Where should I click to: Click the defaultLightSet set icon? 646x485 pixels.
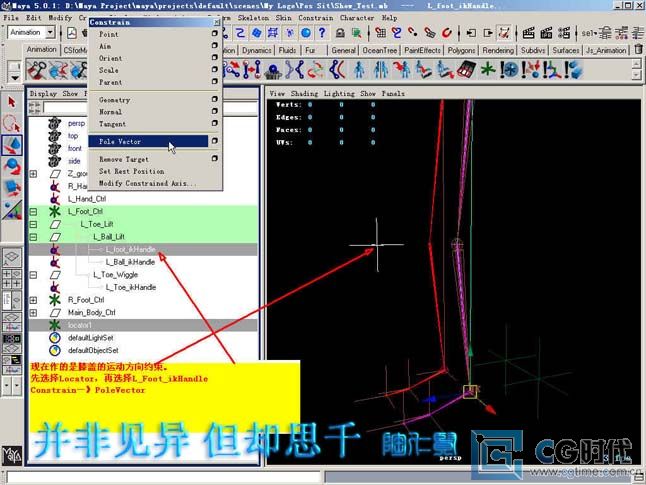tap(54, 337)
